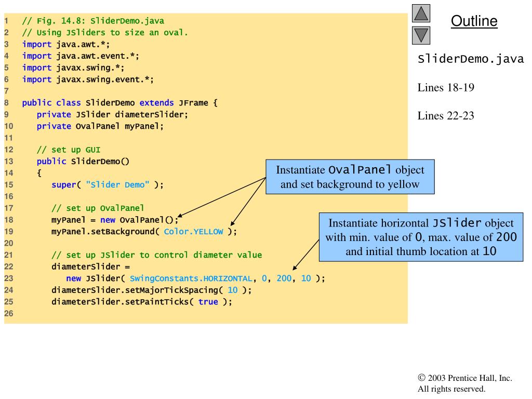The height and width of the screenshot is (399, 532).
Task: Click the import javax.swing.event line
Action: (88, 79)
